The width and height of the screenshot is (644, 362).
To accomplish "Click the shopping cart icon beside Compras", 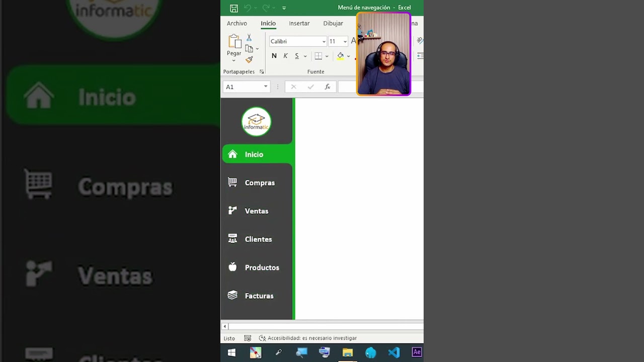I will (x=232, y=183).
